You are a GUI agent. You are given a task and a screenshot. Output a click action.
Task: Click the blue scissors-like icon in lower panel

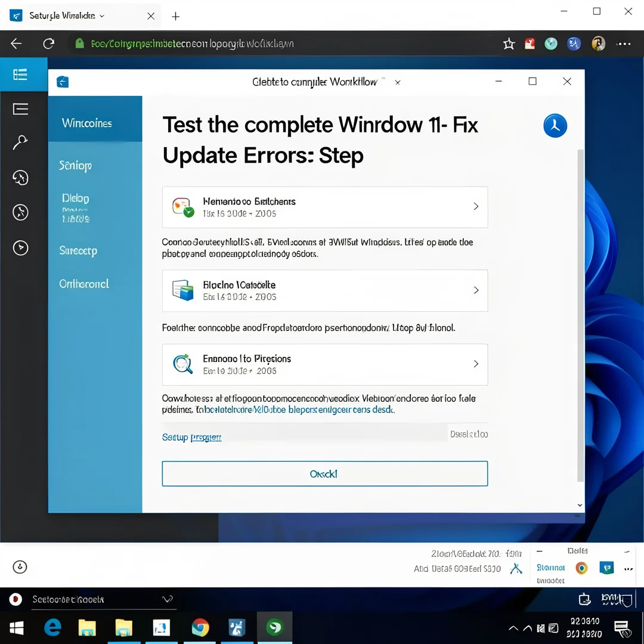(x=516, y=568)
